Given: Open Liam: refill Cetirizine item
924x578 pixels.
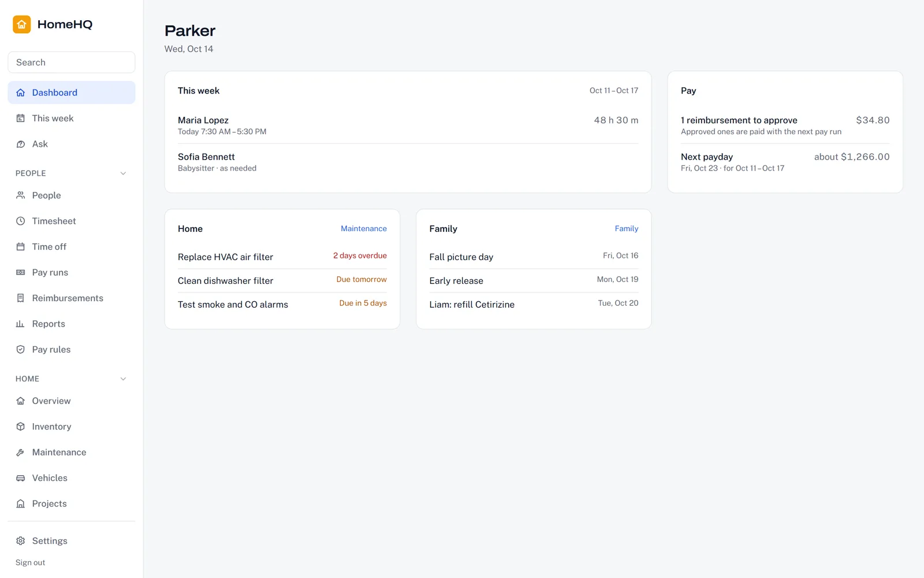Looking at the screenshot, I should tap(534, 304).
